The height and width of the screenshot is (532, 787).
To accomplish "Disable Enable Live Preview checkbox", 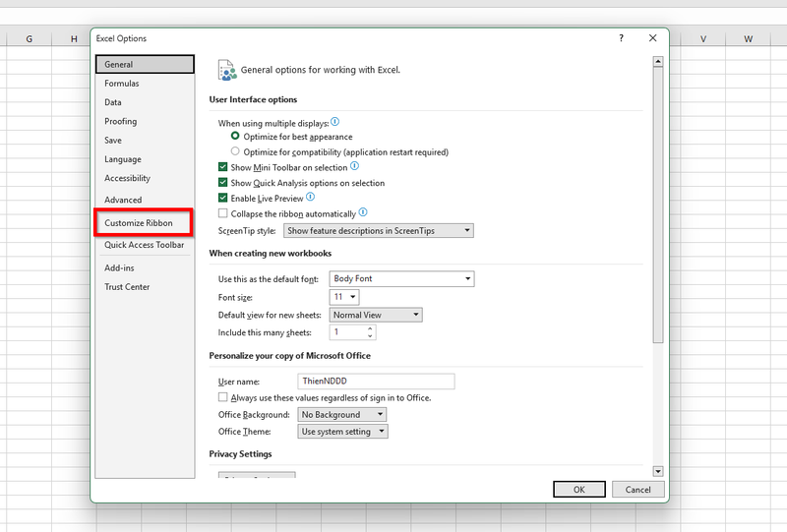I will click(223, 198).
